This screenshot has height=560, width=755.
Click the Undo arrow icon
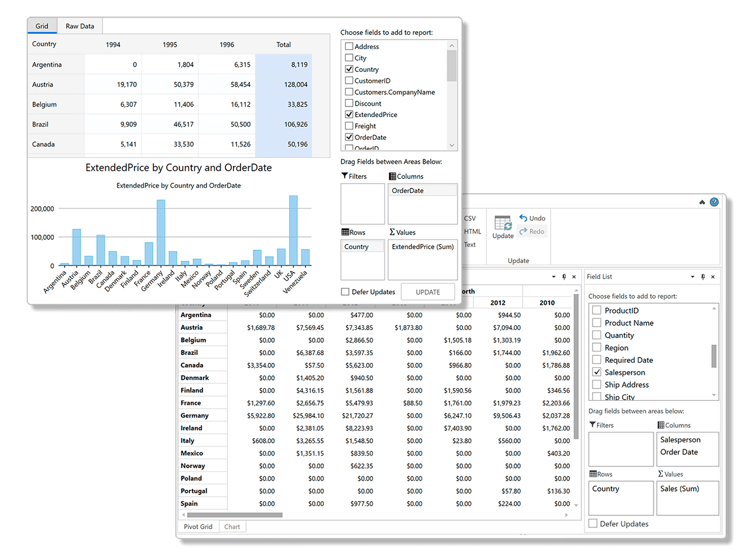click(523, 217)
